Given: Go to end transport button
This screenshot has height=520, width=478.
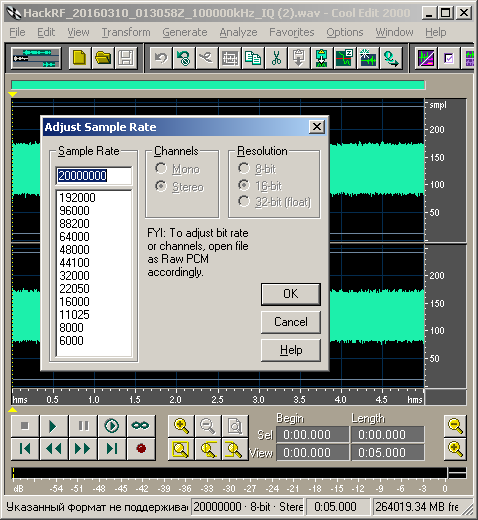Looking at the screenshot, I should coord(112,449).
